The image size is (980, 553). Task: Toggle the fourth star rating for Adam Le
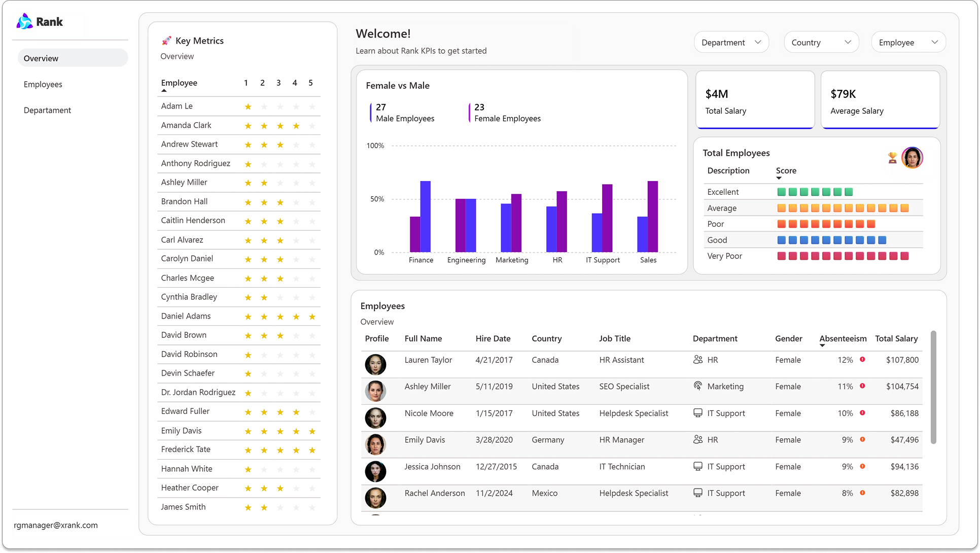(296, 107)
